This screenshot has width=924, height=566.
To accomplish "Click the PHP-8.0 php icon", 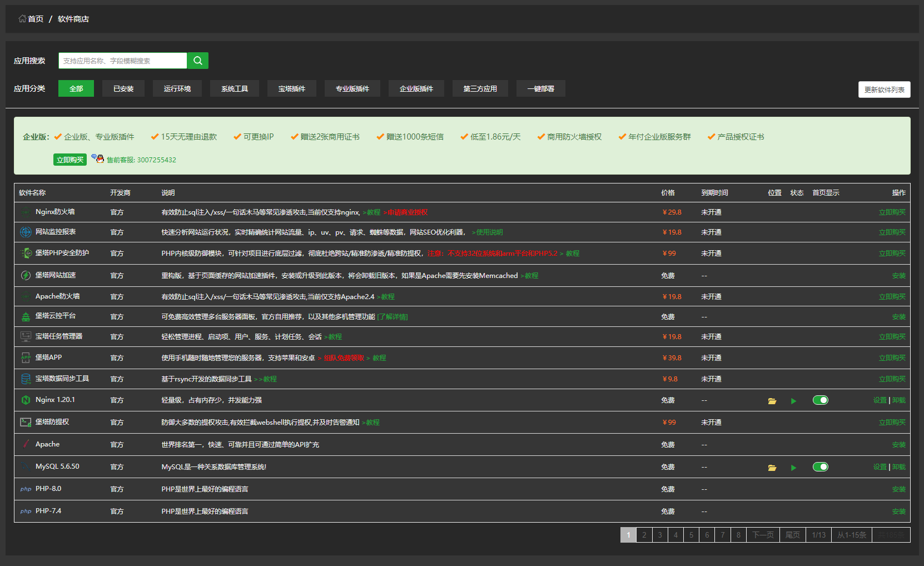I will point(26,489).
